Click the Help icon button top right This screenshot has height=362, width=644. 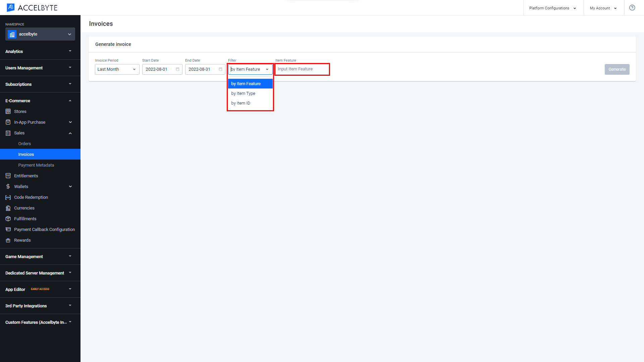[632, 7]
